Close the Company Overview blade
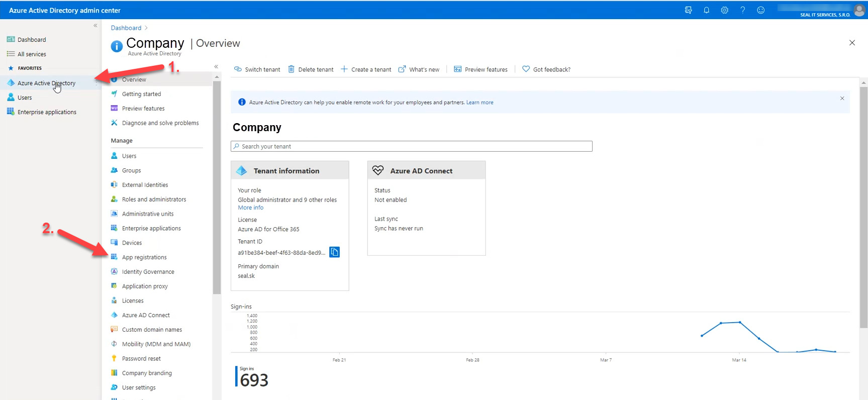This screenshot has height=400, width=868. (852, 43)
